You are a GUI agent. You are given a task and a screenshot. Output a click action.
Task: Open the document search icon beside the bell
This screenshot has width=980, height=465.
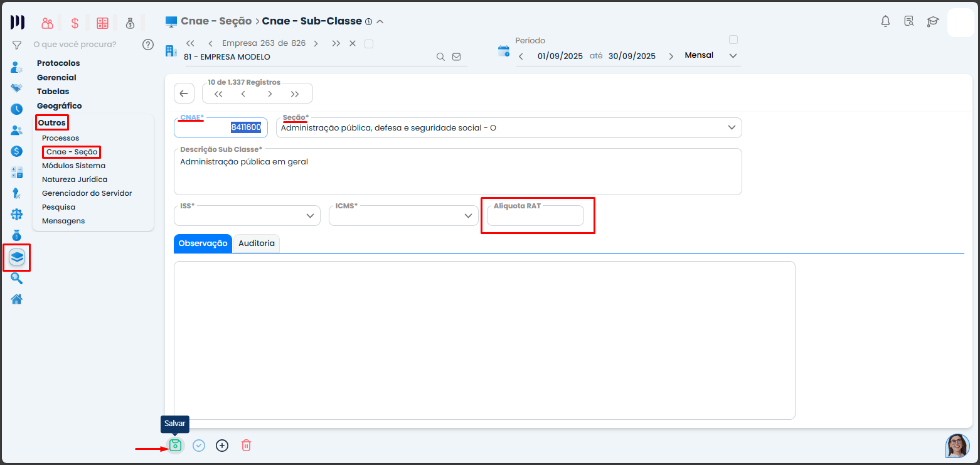tap(908, 21)
